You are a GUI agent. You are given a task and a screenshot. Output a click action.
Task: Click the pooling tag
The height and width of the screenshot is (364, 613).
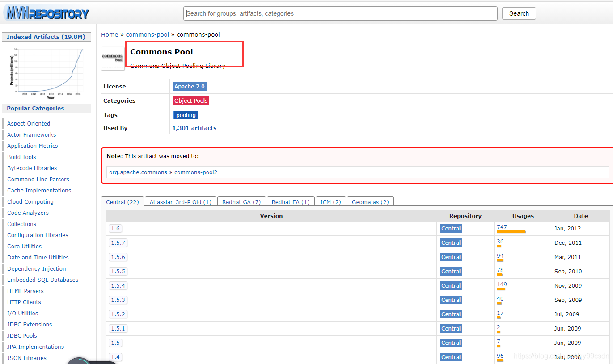[186, 115]
